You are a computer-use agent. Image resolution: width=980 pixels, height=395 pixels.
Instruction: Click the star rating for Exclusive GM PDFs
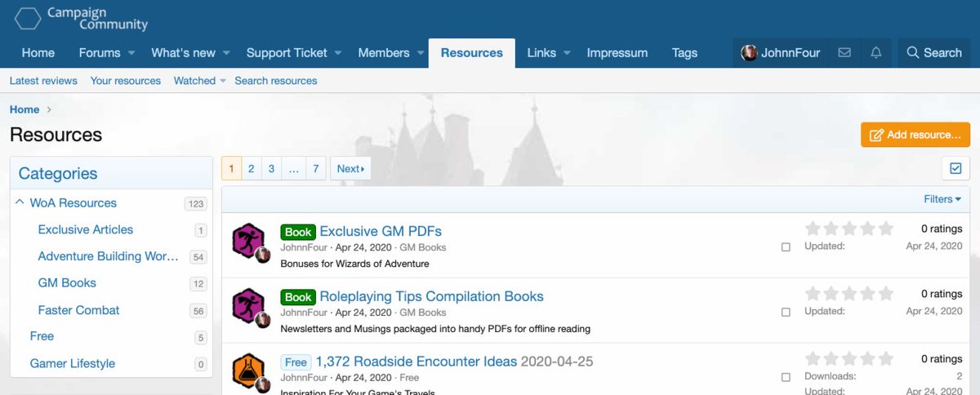pos(849,229)
